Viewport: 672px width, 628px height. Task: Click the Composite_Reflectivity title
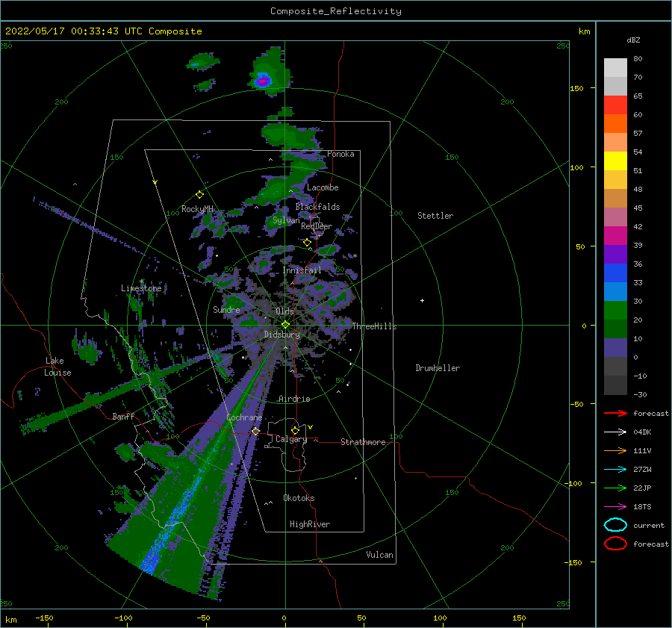point(336,11)
